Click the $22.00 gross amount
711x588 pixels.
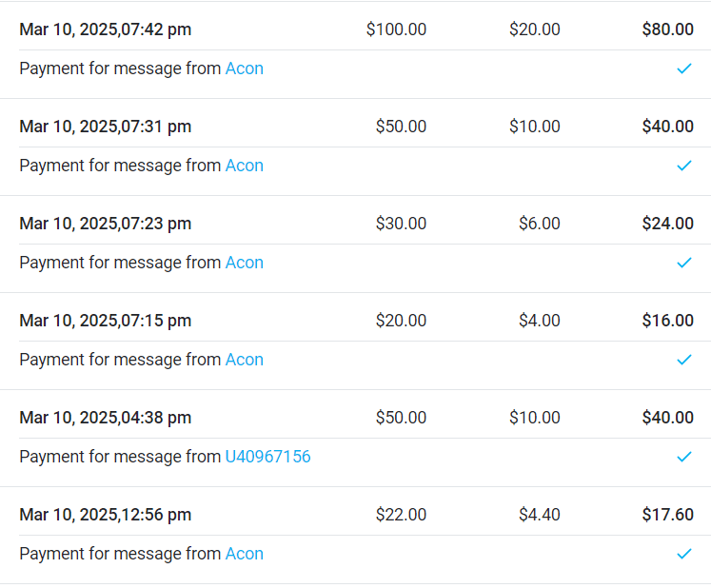coord(401,515)
